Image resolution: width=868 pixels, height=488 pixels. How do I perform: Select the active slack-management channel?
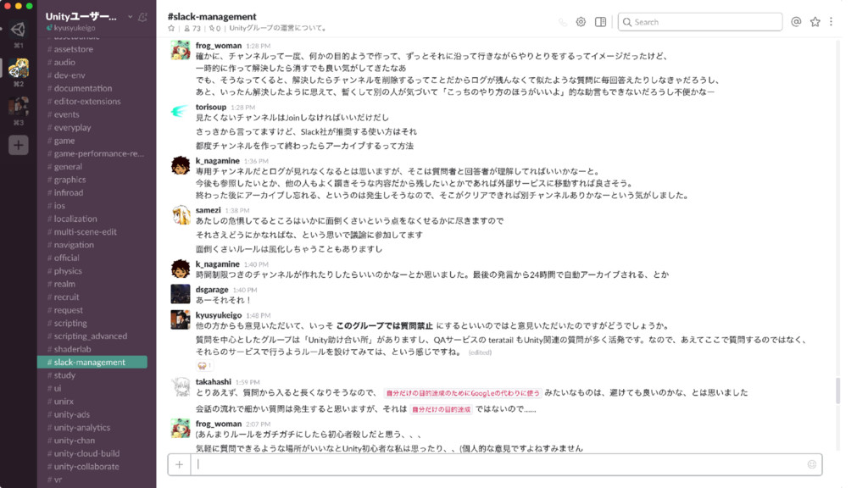coord(92,363)
